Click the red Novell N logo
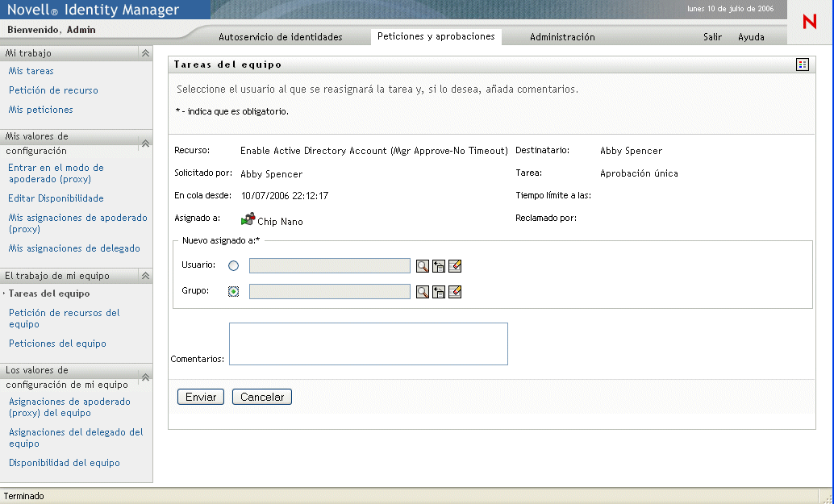The image size is (834, 504). click(810, 22)
